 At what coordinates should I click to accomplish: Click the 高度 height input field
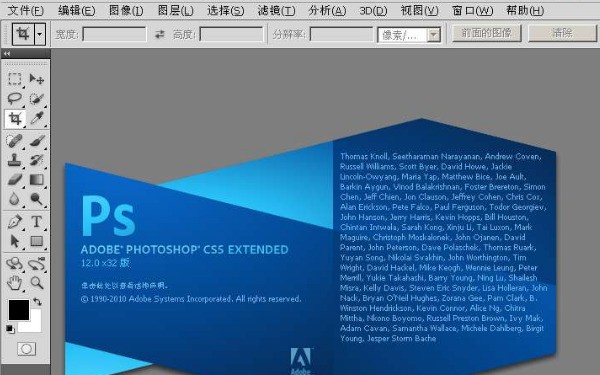coord(231,34)
